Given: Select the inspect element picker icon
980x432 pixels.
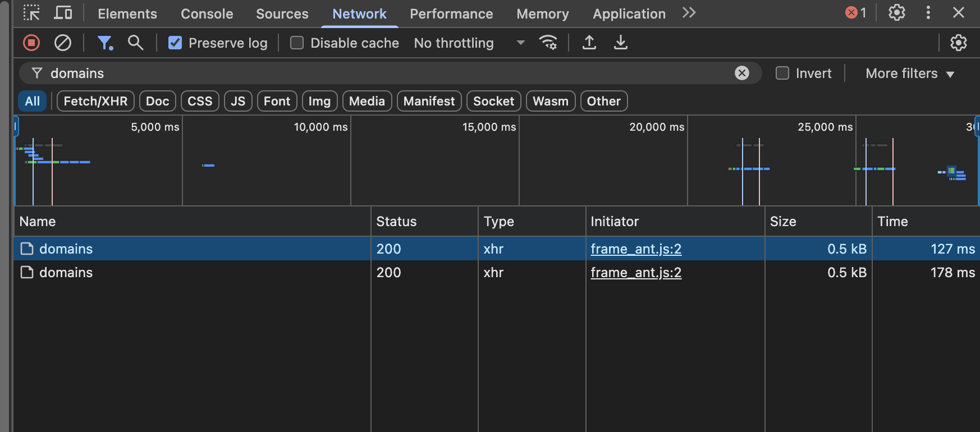Looking at the screenshot, I should coord(31,13).
